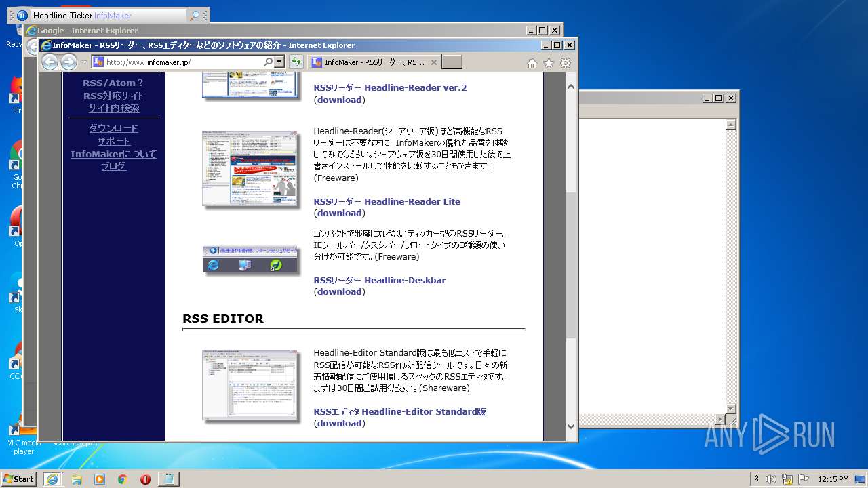Open the サイト内検索 sidebar link

pyautogui.click(x=113, y=108)
